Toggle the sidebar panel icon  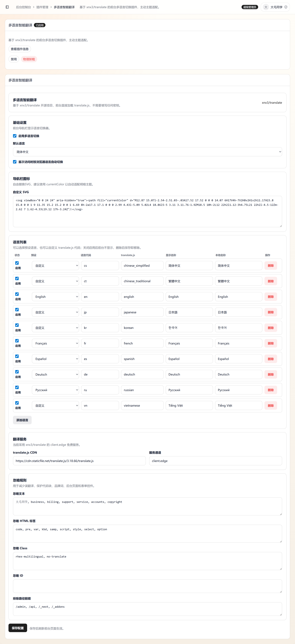click(7, 7)
